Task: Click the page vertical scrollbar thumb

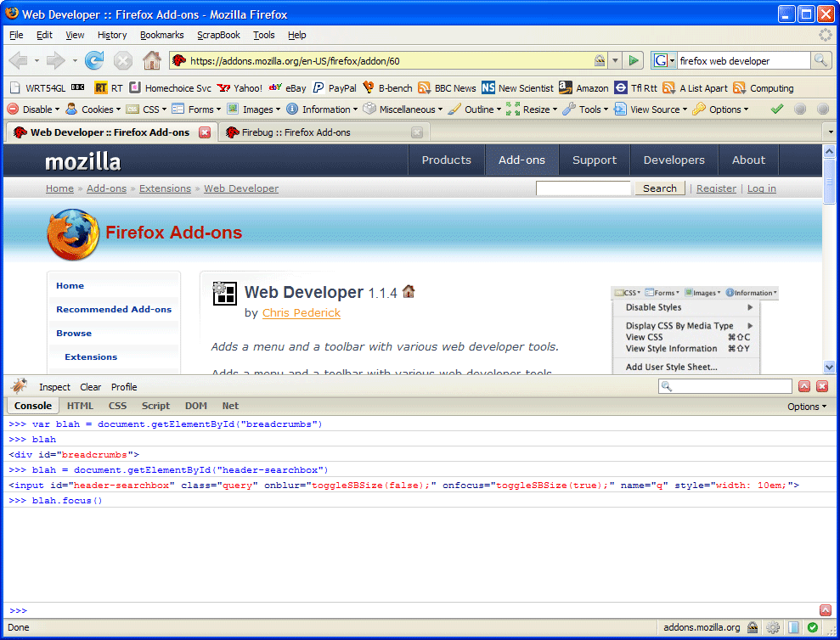Action: point(830,180)
